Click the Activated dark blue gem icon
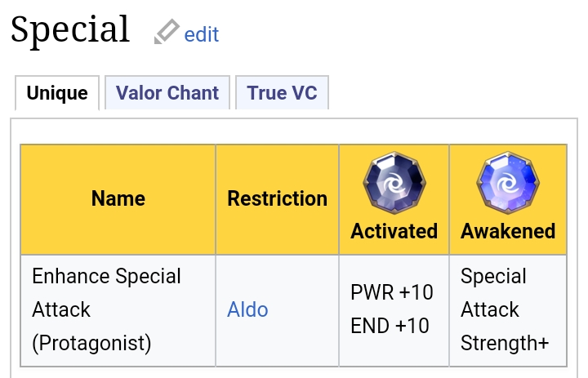 pyautogui.click(x=394, y=183)
